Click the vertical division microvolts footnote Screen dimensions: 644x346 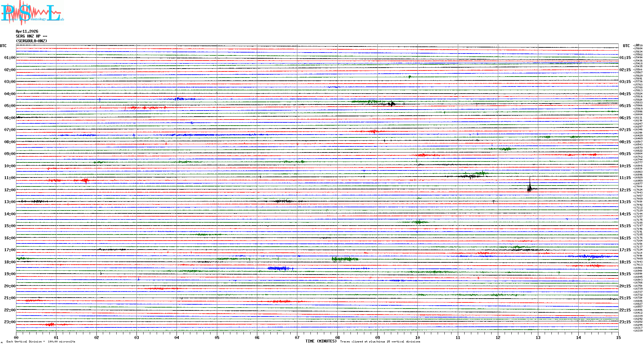(x=41, y=342)
